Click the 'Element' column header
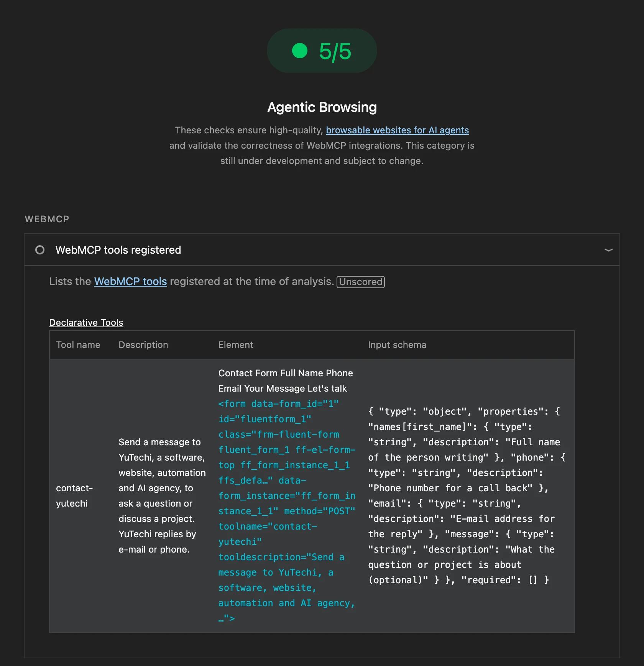This screenshot has width=644, height=666. click(236, 344)
